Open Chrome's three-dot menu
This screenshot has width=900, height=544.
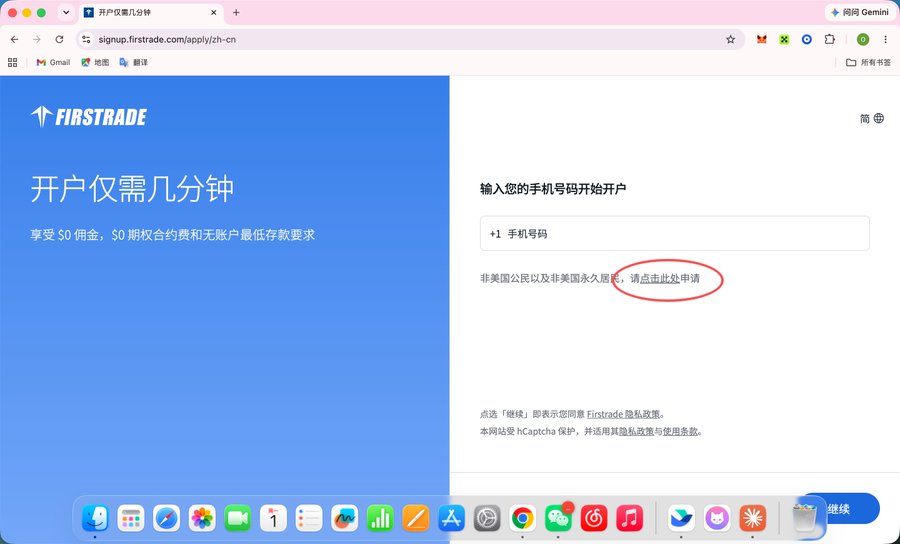(x=886, y=40)
